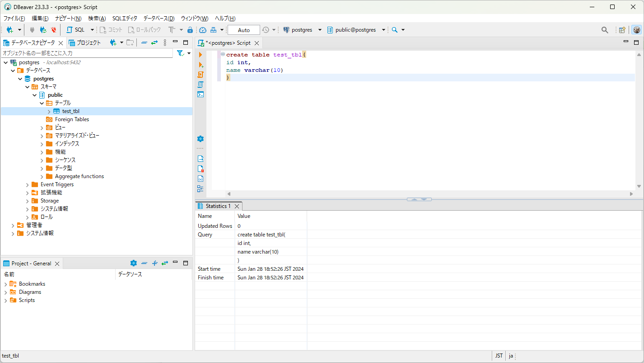Expand the Bookmarks node in Project panel
This screenshot has height=363, width=644.
[6, 283]
